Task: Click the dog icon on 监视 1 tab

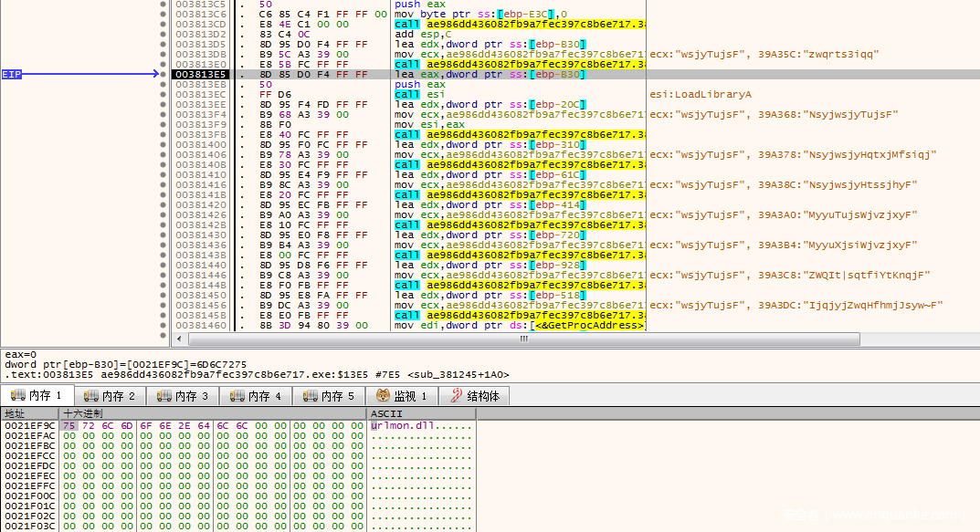Action: (383, 396)
